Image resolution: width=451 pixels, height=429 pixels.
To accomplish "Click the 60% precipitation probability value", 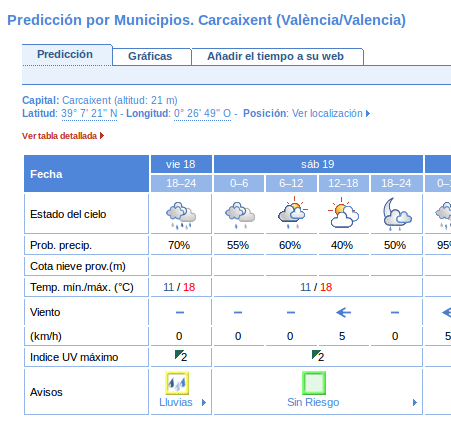I will pyautogui.click(x=290, y=245).
